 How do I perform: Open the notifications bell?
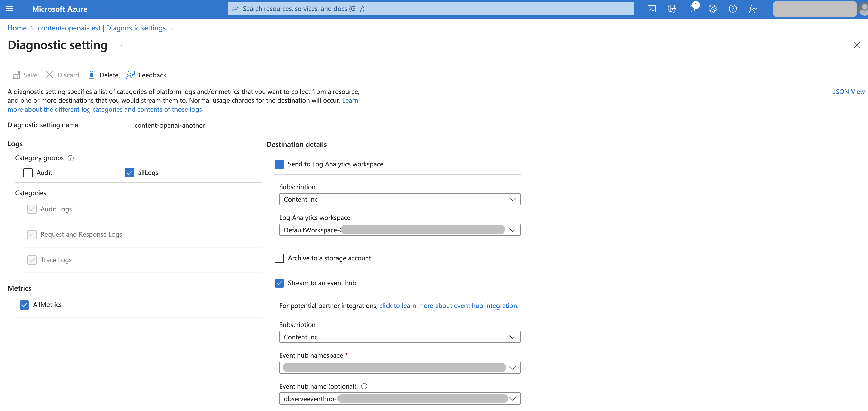[692, 9]
